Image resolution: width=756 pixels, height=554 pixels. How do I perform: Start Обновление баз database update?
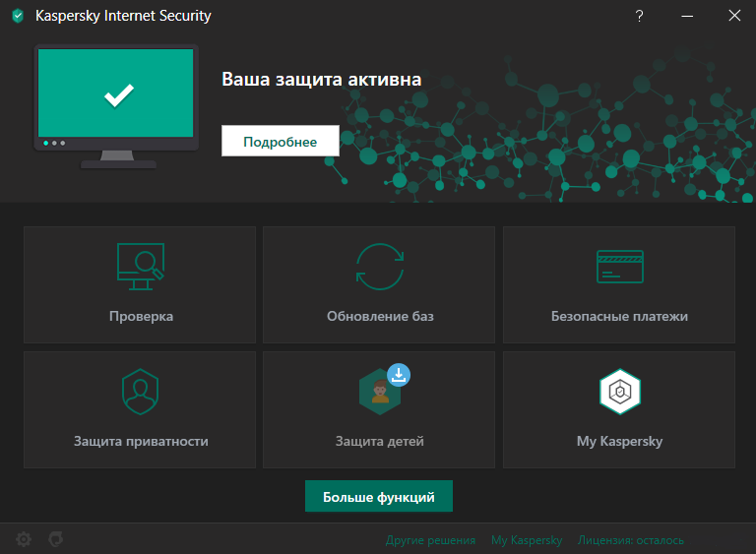(379, 284)
